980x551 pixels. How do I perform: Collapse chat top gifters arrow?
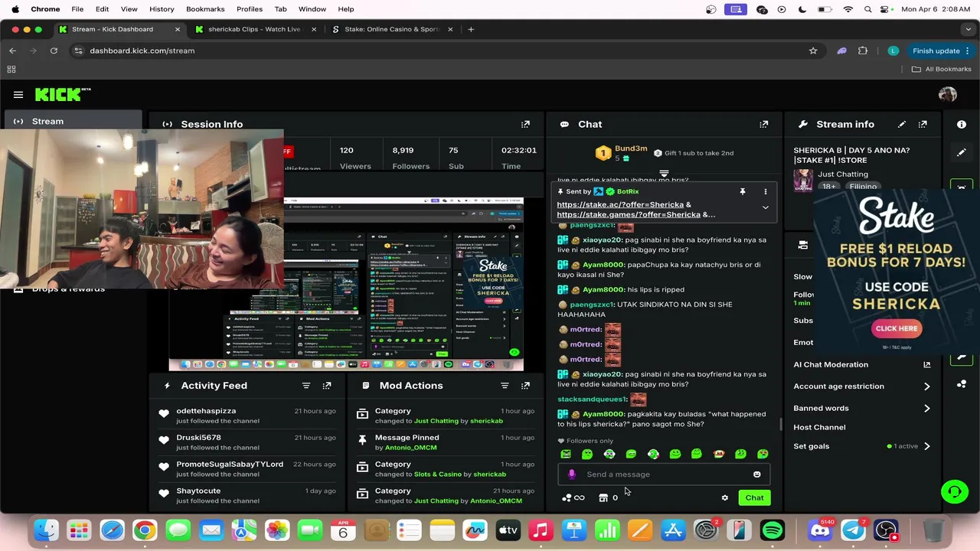click(x=664, y=174)
